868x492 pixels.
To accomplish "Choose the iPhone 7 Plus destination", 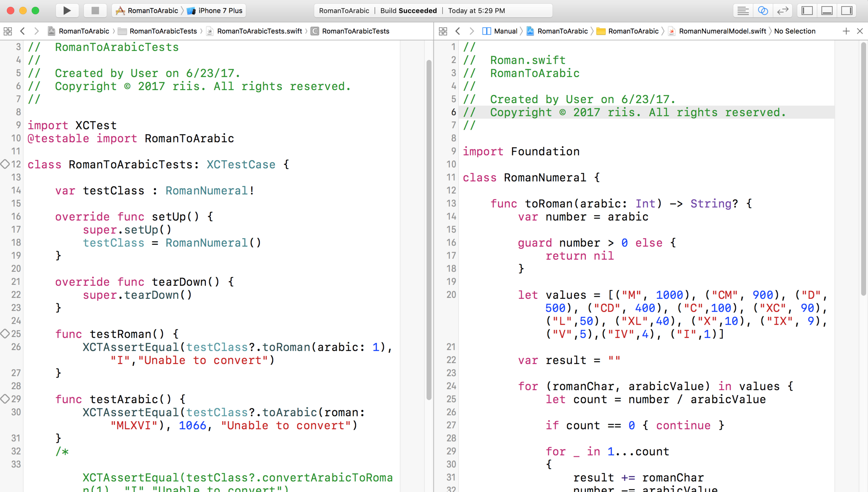I will pyautogui.click(x=220, y=11).
